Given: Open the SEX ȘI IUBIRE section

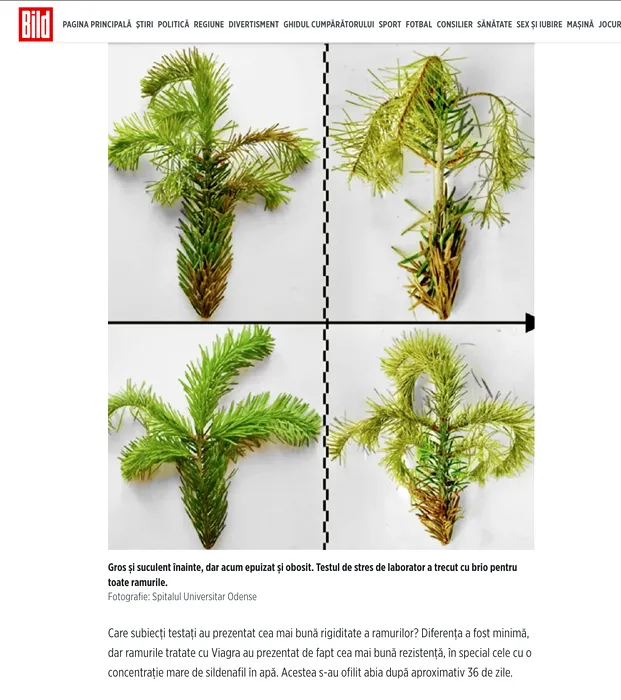Looking at the screenshot, I should [539, 25].
